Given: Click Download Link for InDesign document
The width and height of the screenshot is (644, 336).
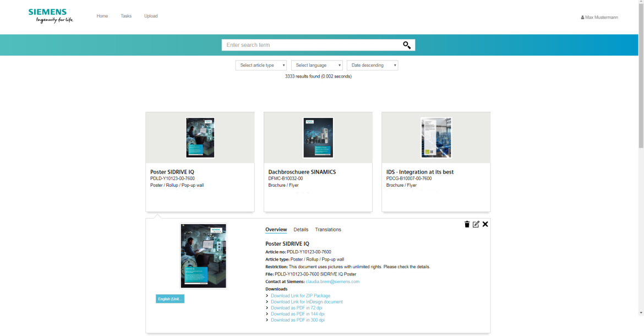Looking at the screenshot, I should [307, 302].
